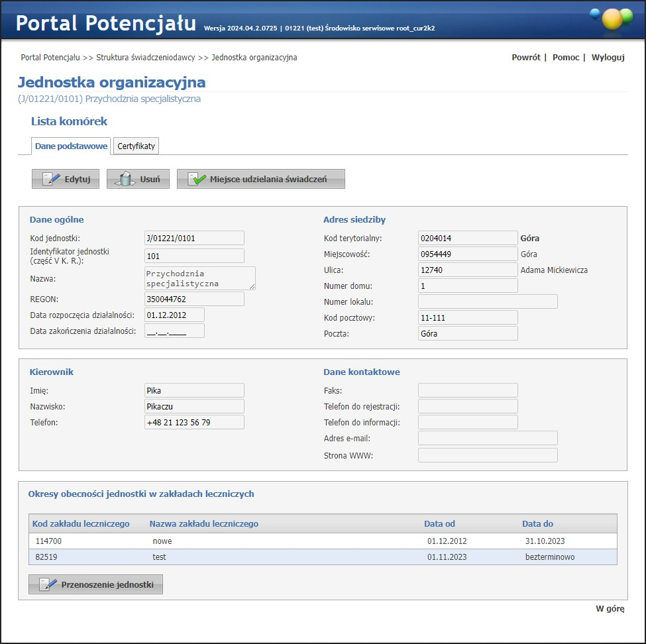Screen dimensions: 646x644
Task: Go to Portal Potencjału breadcrumb
Action: click(x=50, y=57)
